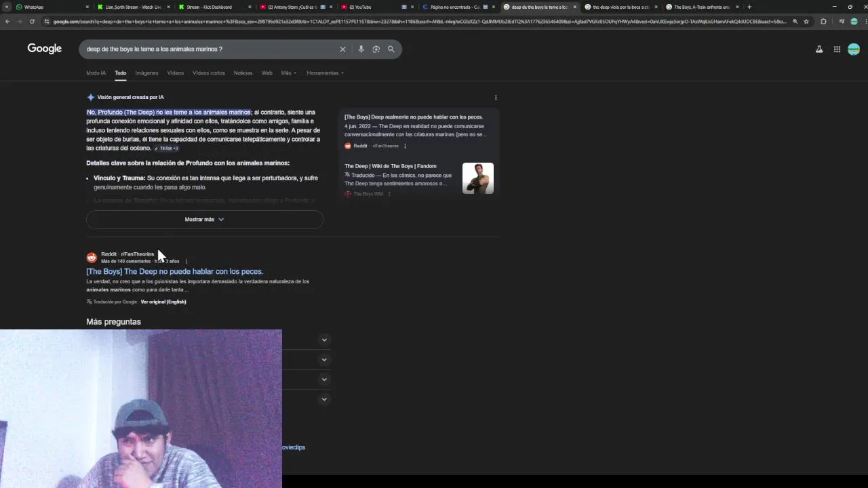Open the Google apps grid
The width and height of the screenshot is (868, 488).
(837, 49)
